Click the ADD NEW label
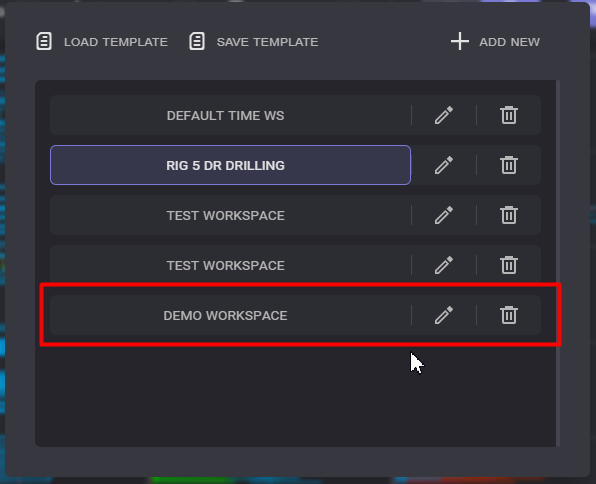This screenshot has height=484, width=596. pos(509,42)
